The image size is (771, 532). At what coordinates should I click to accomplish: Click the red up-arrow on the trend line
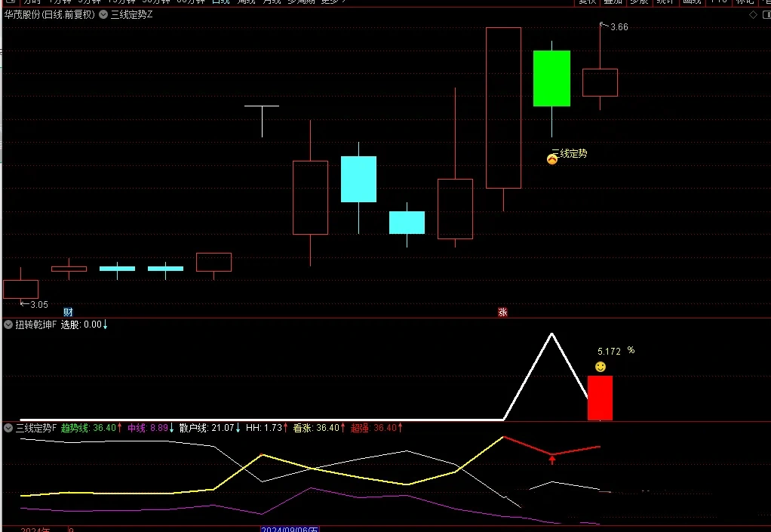(x=552, y=459)
